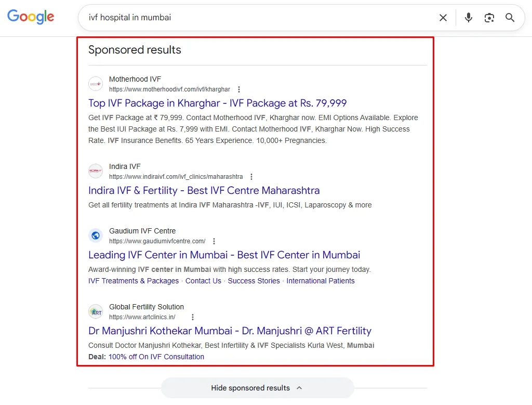Click the Global Fertility Solution ART favicon
This screenshot has width=532, height=405.
tap(96, 311)
